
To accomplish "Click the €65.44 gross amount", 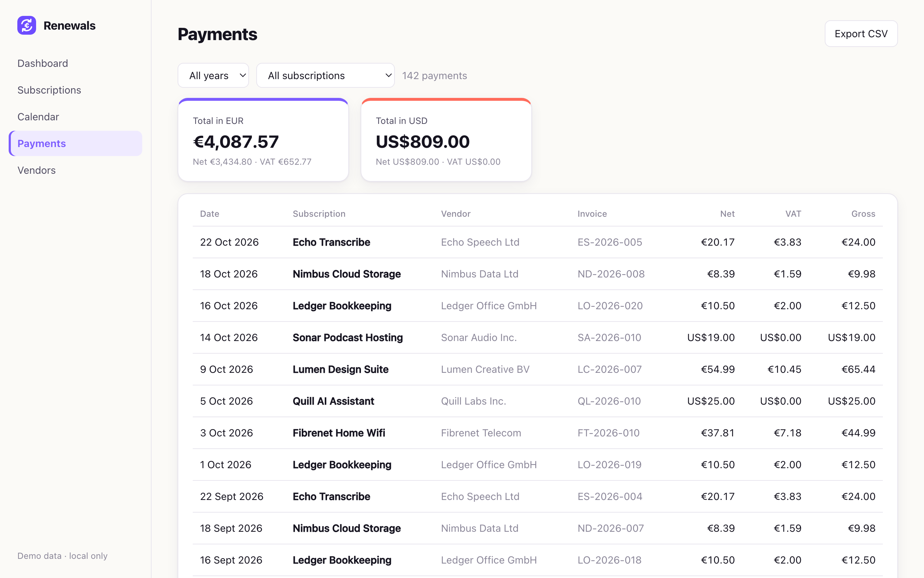I will click(x=858, y=369).
